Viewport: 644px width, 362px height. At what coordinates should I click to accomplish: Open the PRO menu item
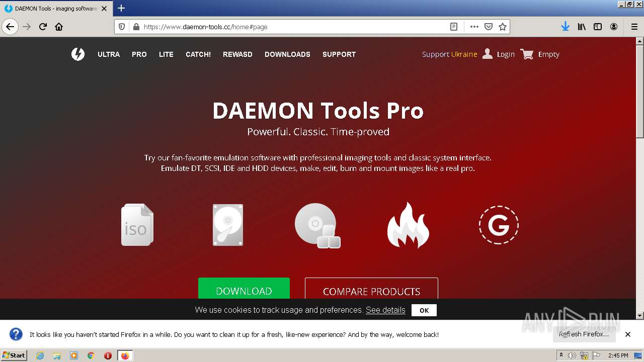pyautogui.click(x=139, y=54)
